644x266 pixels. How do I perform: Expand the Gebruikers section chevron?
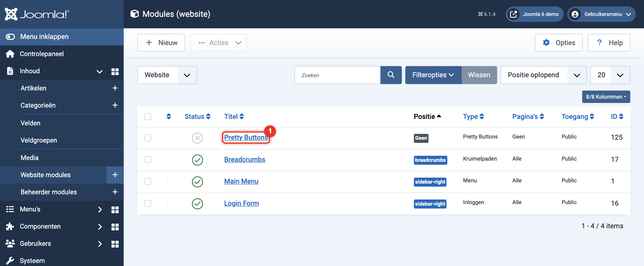(100, 244)
